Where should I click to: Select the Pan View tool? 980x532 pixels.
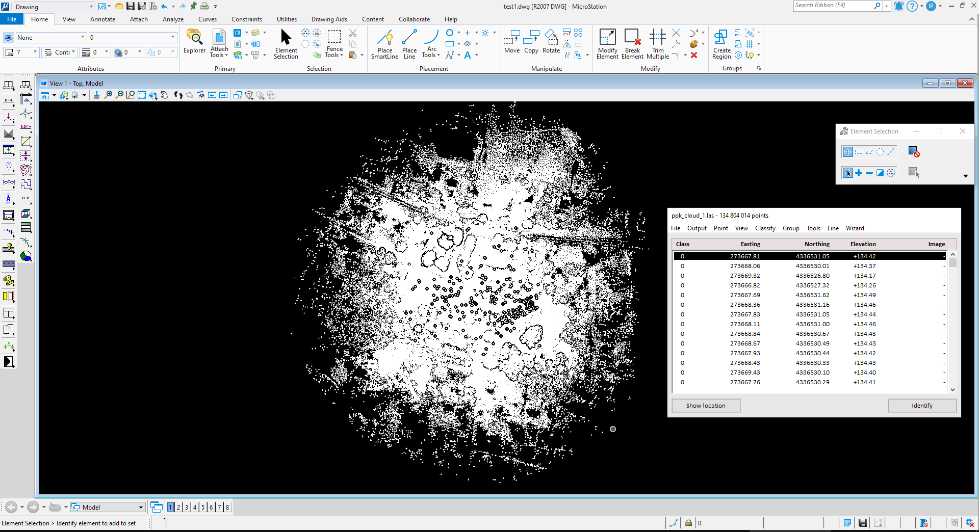pyautogui.click(x=164, y=95)
